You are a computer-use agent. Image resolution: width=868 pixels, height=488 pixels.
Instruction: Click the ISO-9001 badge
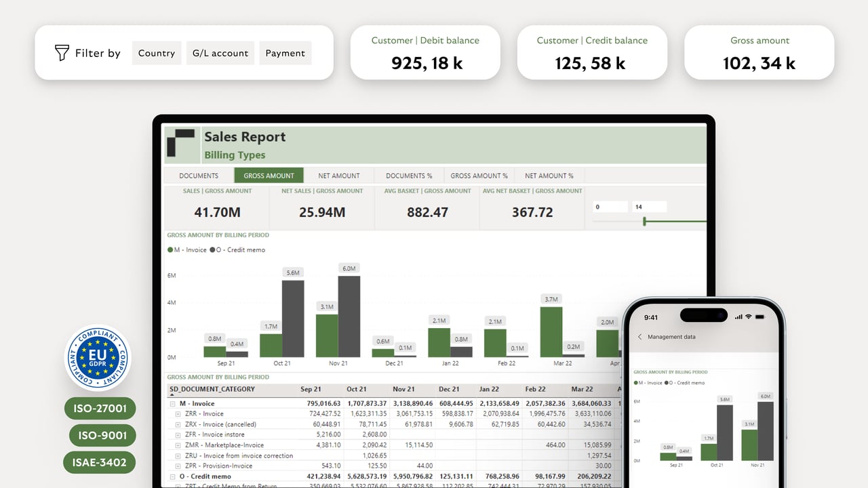102,435
